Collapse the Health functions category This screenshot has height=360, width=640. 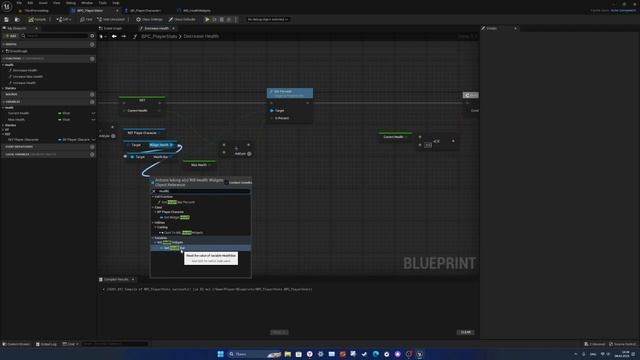3,65
